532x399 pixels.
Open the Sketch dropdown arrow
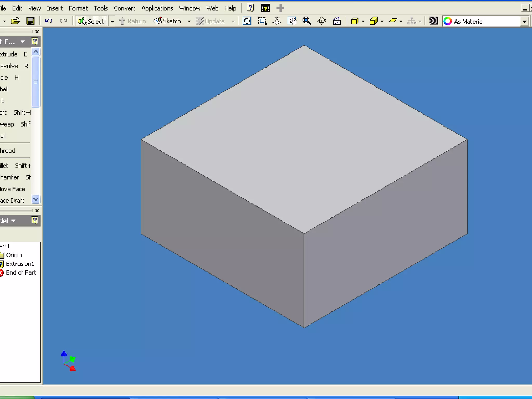(189, 21)
